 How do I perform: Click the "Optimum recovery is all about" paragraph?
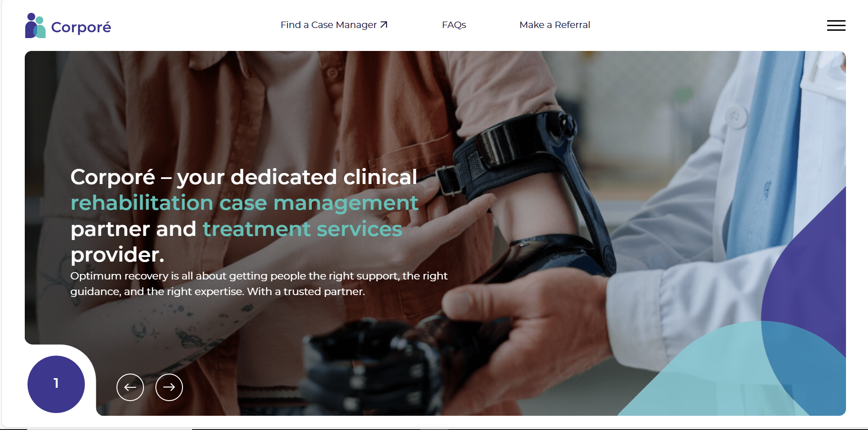coord(259,284)
